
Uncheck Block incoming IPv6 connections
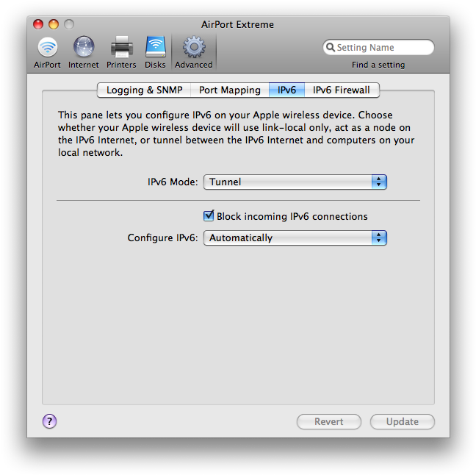click(209, 216)
